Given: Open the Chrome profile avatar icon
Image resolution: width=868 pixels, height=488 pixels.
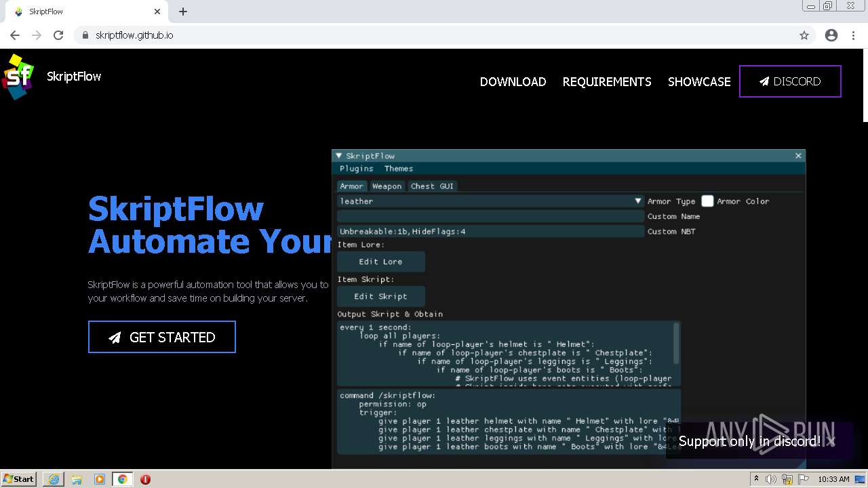Looking at the screenshot, I should coord(831,35).
